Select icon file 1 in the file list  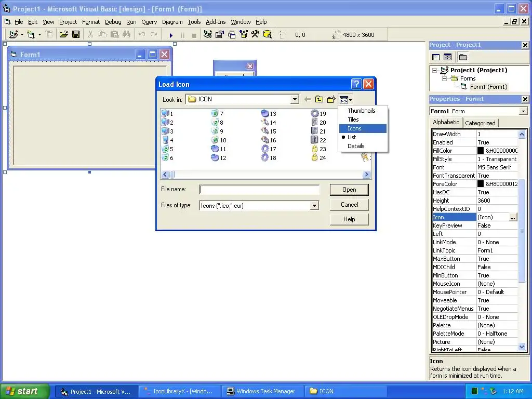pyautogui.click(x=168, y=114)
